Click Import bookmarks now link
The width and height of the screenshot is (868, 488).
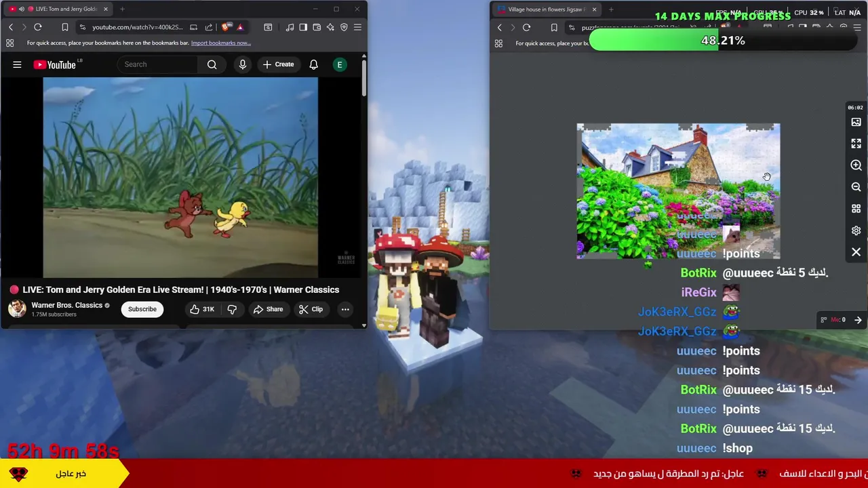pyautogui.click(x=220, y=43)
